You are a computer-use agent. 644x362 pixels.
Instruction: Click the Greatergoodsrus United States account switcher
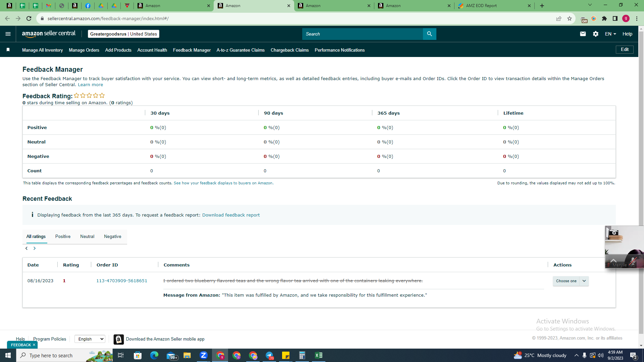coord(123,34)
